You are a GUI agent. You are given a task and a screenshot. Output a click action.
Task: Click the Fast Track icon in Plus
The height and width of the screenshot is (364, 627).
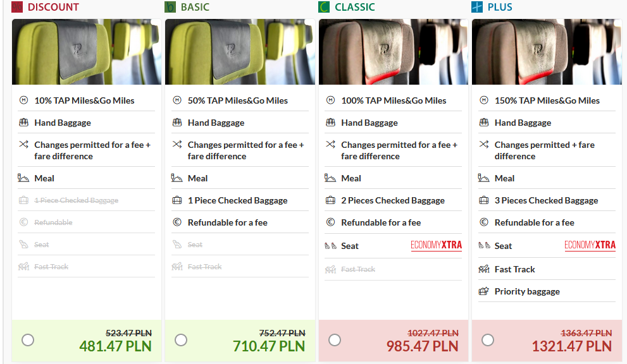[x=484, y=269]
